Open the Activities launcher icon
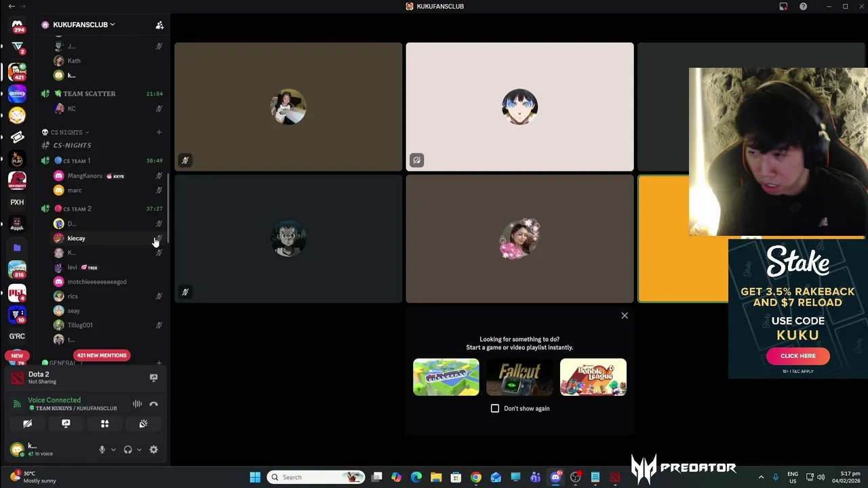This screenshot has height=488, width=868. [104, 424]
